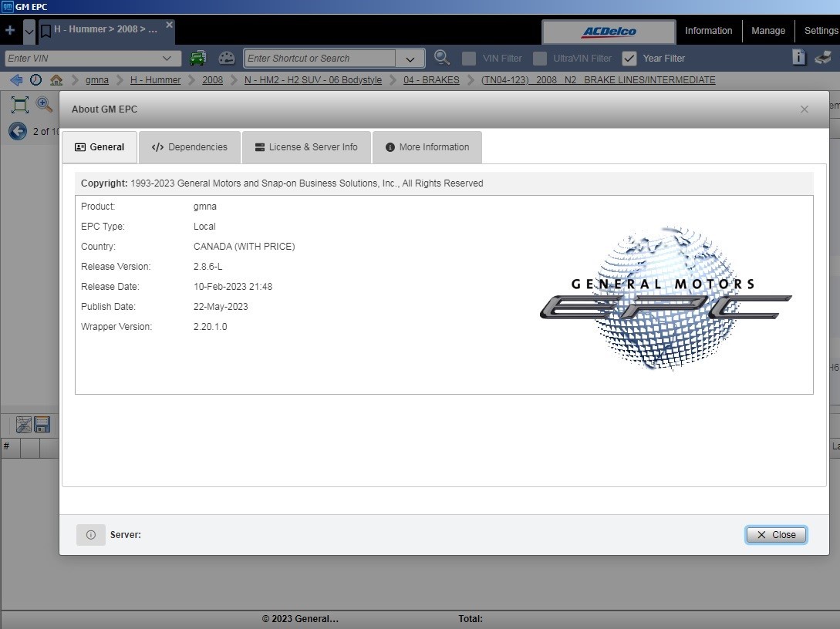Screen dimensions: 840x629
Task: Select the General tab
Action: coord(100,147)
